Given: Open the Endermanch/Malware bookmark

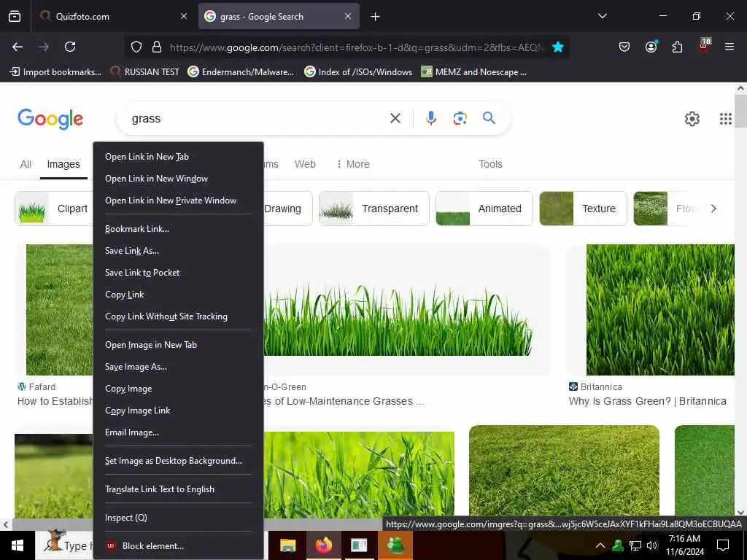Looking at the screenshot, I should 241,72.
